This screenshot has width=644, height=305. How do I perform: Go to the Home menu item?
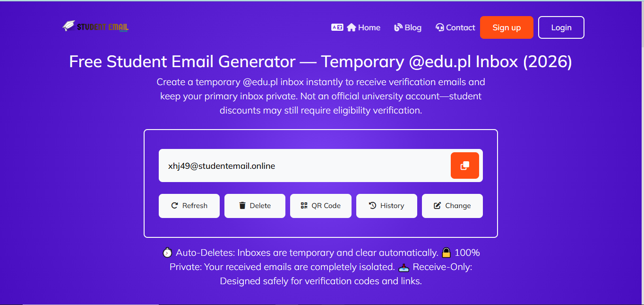(369, 27)
